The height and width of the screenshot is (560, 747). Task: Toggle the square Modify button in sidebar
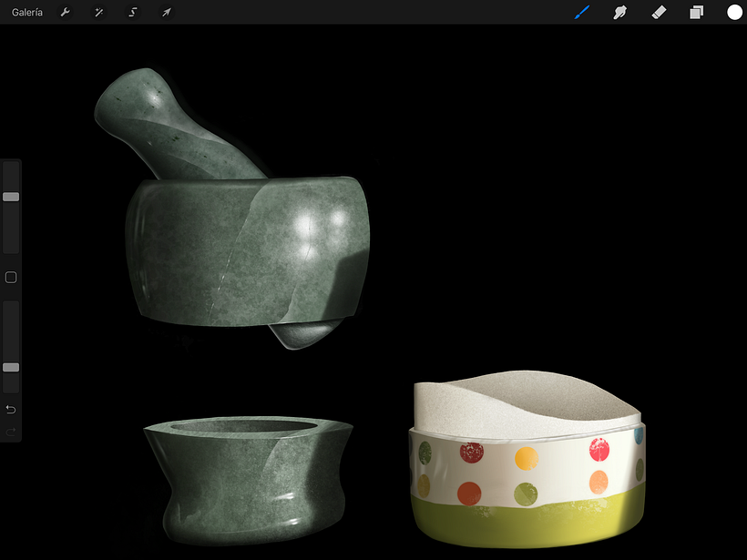pos(11,277)
